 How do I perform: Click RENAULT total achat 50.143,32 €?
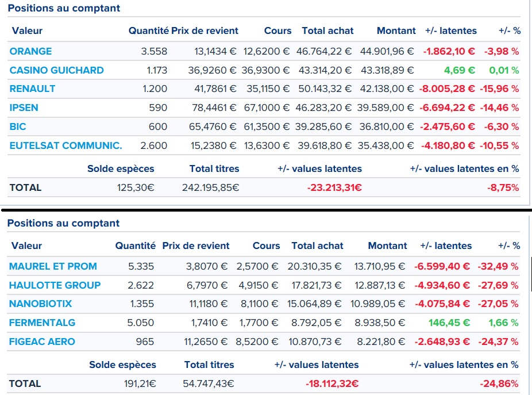click(x=325, y=89)
